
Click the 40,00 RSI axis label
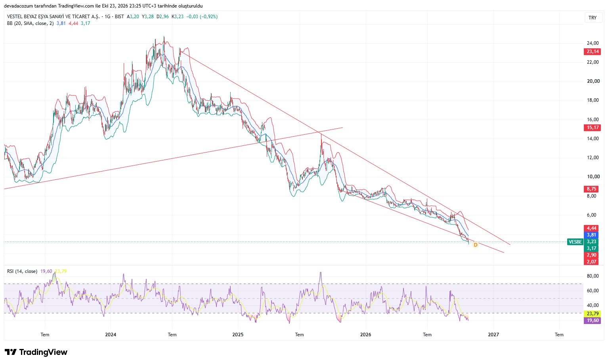click(593, 305)
